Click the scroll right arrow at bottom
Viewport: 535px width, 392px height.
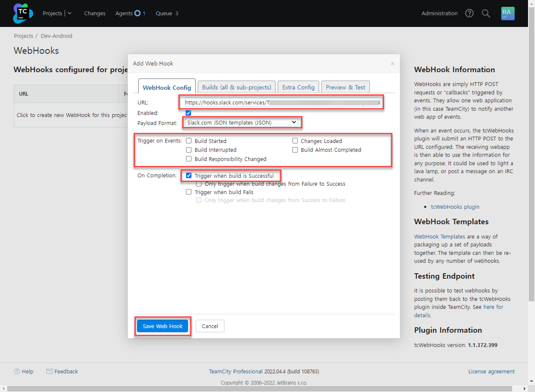[524, 388]
